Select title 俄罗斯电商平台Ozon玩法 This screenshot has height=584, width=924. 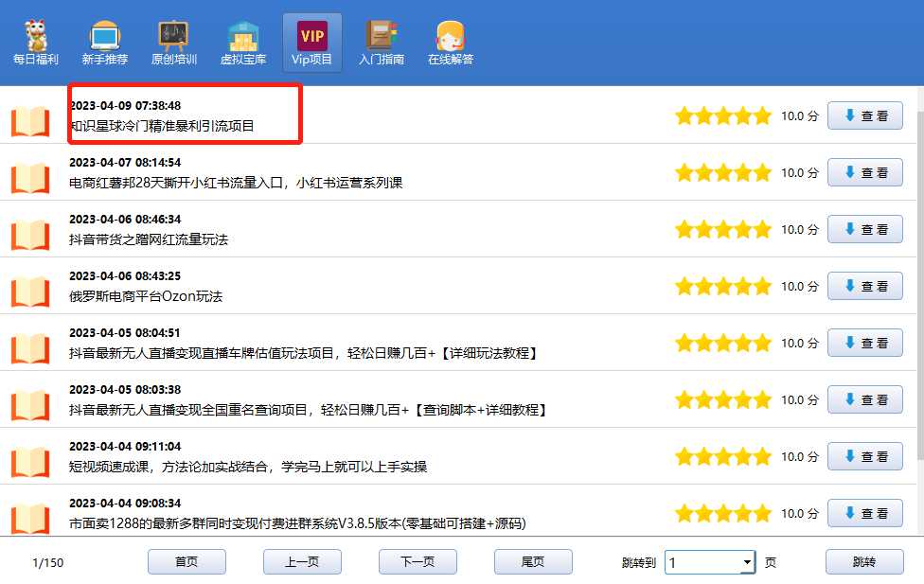coord(146,296)
